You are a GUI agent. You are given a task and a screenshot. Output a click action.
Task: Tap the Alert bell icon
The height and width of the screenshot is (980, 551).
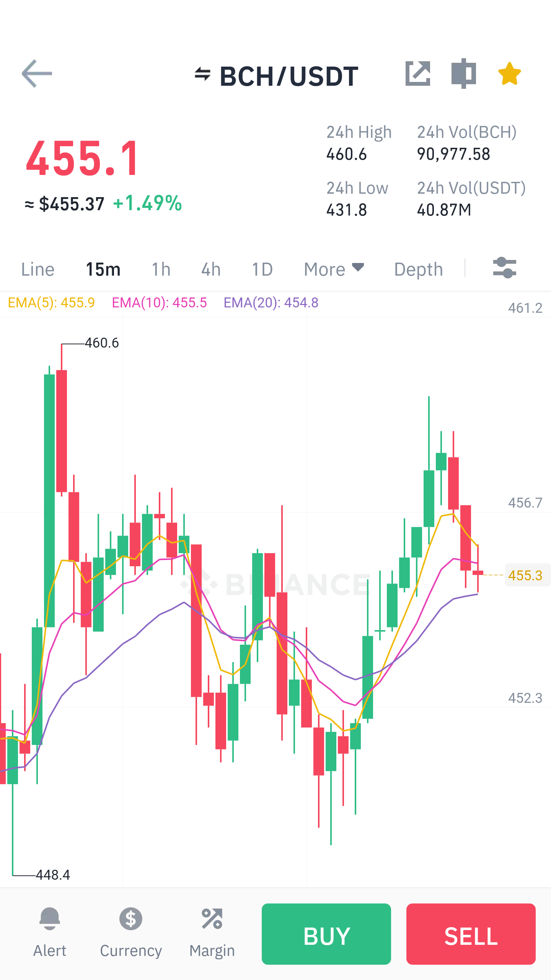[x=50, y=918]
